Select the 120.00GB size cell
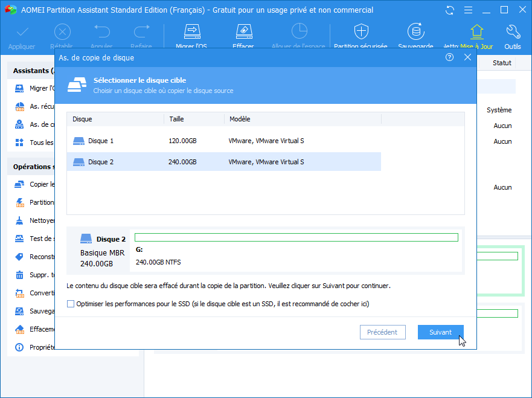Screen dimensions: 532x398 coord(182,141)
